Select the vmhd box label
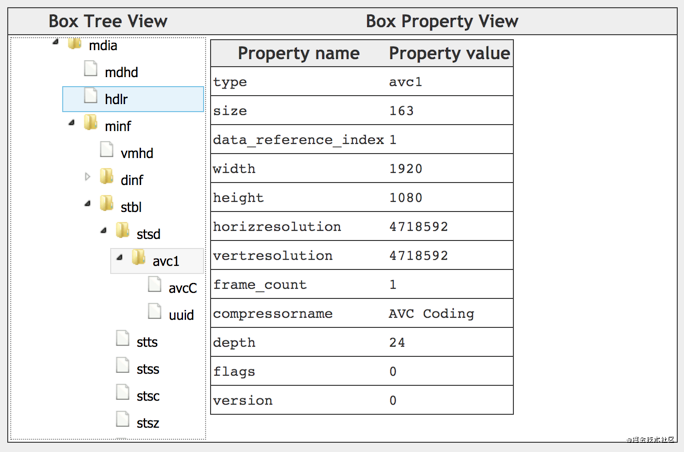Image resolution: width=684 pixels, height=452 pixels. (x=137, y=153)
